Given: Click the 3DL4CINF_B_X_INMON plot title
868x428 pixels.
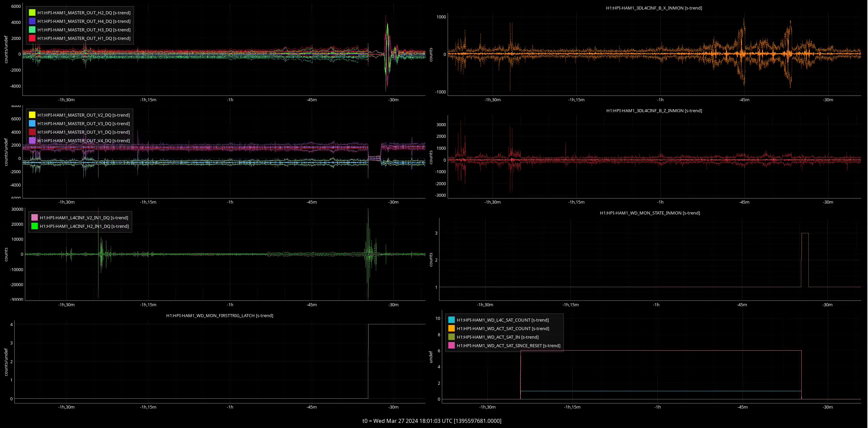Looking at the screenshot, I should pyautogui.click(x=654, y=8).
